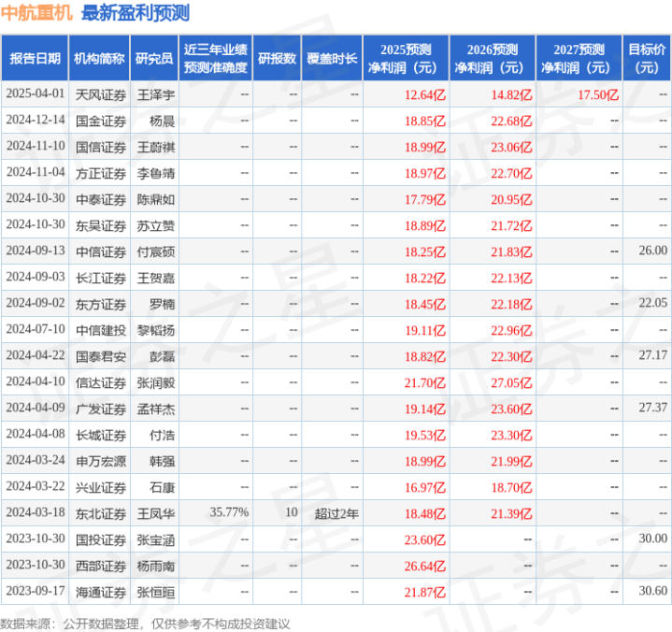This screenshot has height=632, width=672.
Task: Click the 数据来源 disclaimer footnote
Action: click(x=145, y=624)
